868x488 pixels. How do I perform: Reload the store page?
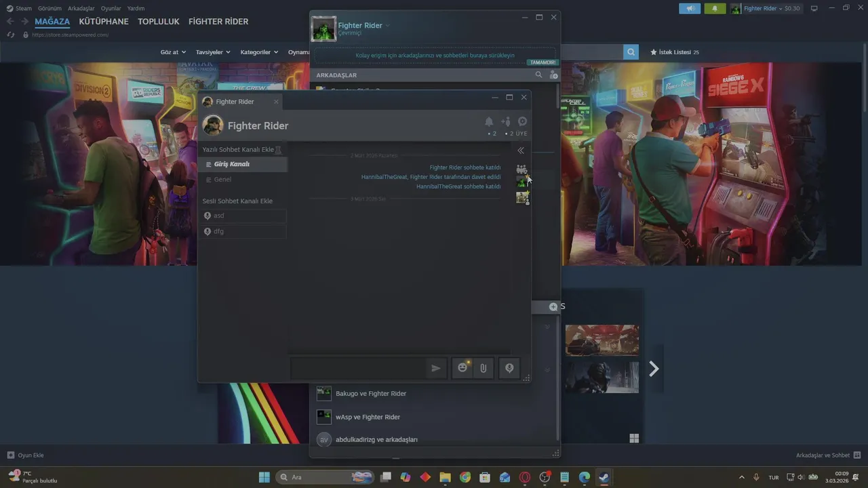10,35
